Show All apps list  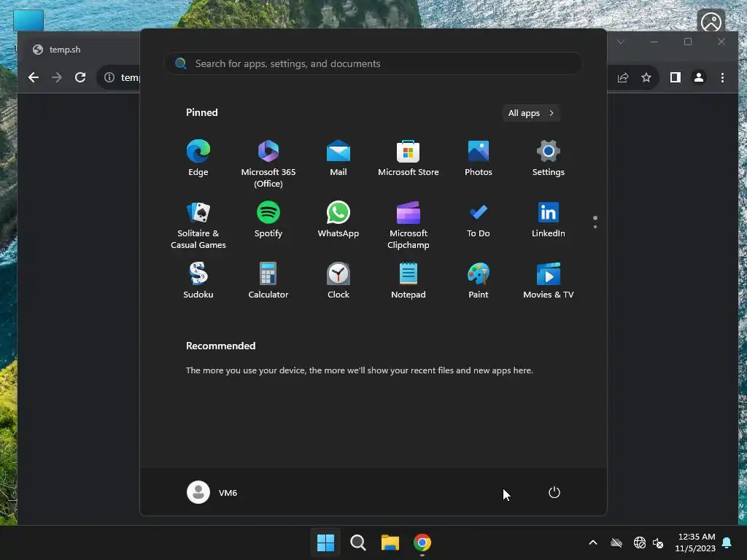[x=531, y=113]
